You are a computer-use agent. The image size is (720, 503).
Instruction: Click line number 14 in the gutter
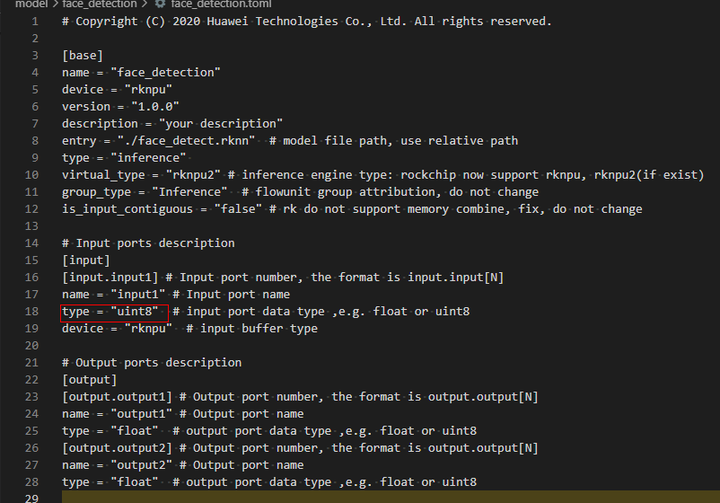(x=34, y=243)
